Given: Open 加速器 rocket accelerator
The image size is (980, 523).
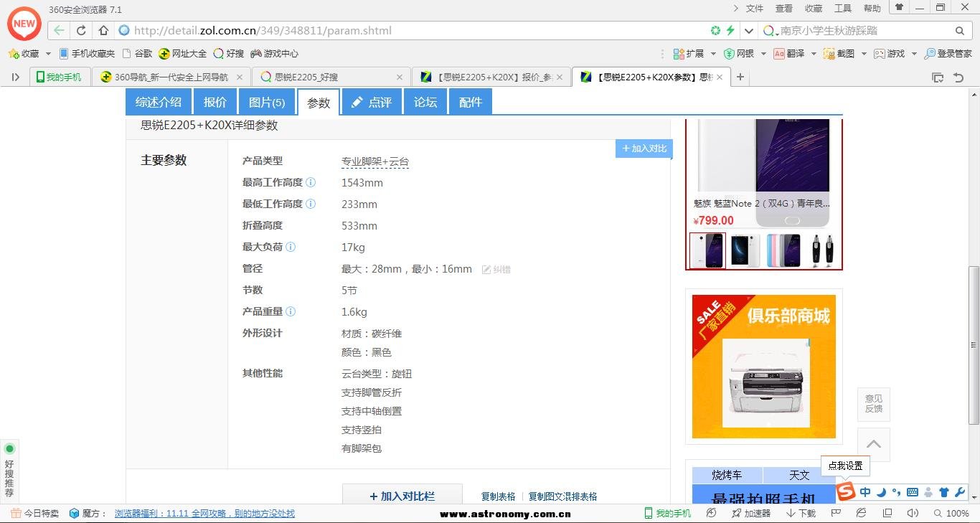Looking at the screenshot, I should click(751, 513).
